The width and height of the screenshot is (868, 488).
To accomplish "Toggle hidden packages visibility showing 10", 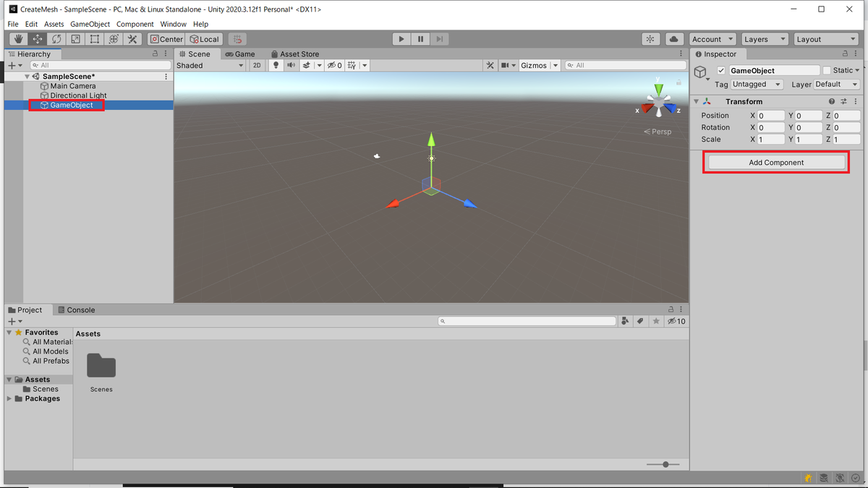I will click(676, 321).
